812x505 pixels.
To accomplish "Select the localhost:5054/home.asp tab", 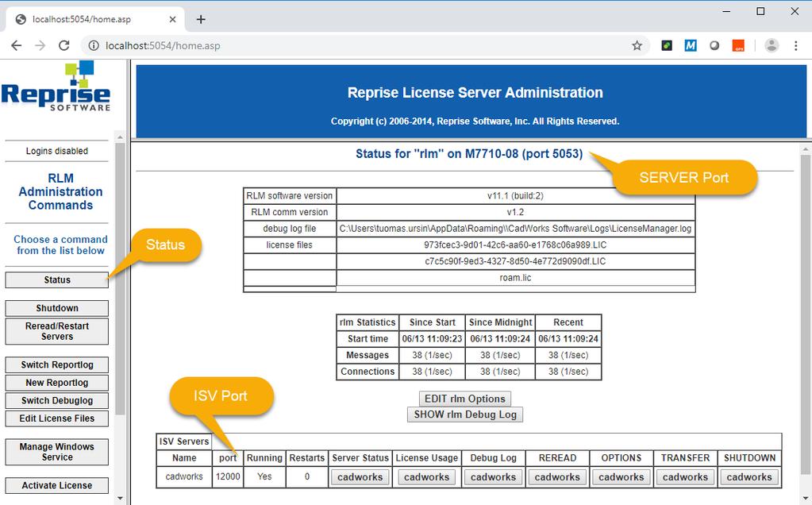I will coord(96,19).
